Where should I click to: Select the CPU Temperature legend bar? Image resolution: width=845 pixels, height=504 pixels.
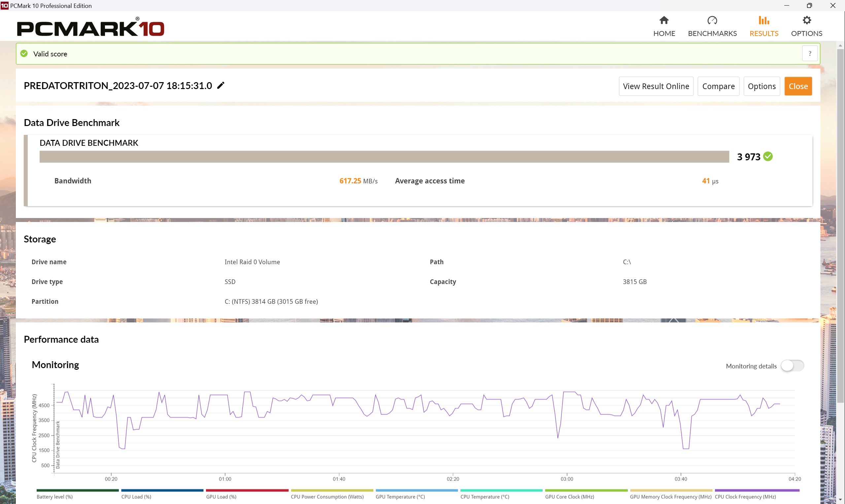501,490
